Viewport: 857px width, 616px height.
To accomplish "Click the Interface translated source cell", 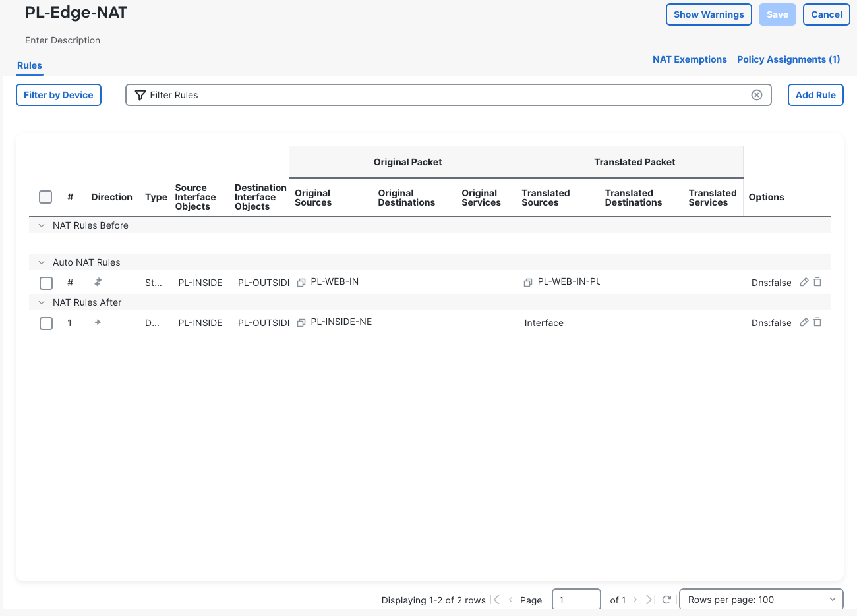I will pyautogui.click(x=544, y=323).
